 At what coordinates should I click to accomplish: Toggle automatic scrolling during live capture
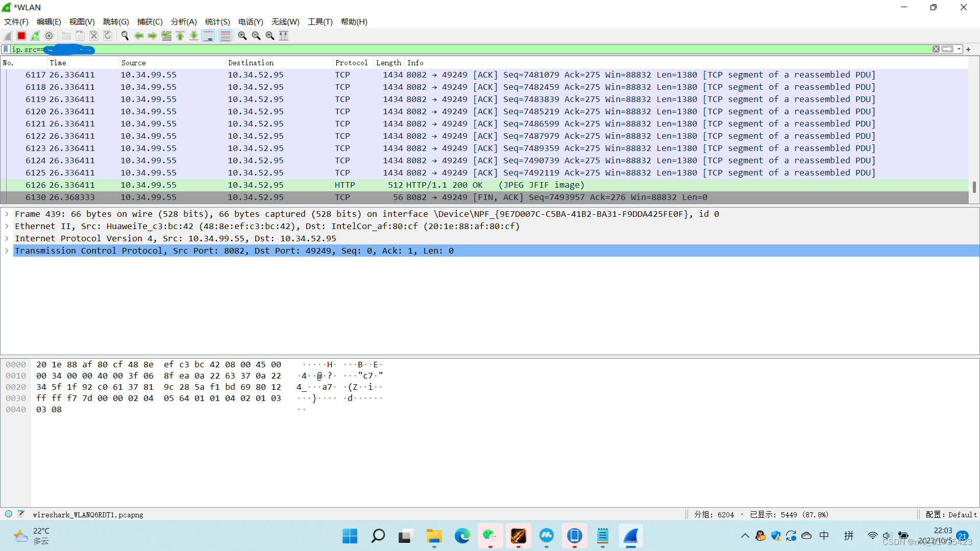coord(208,36)
